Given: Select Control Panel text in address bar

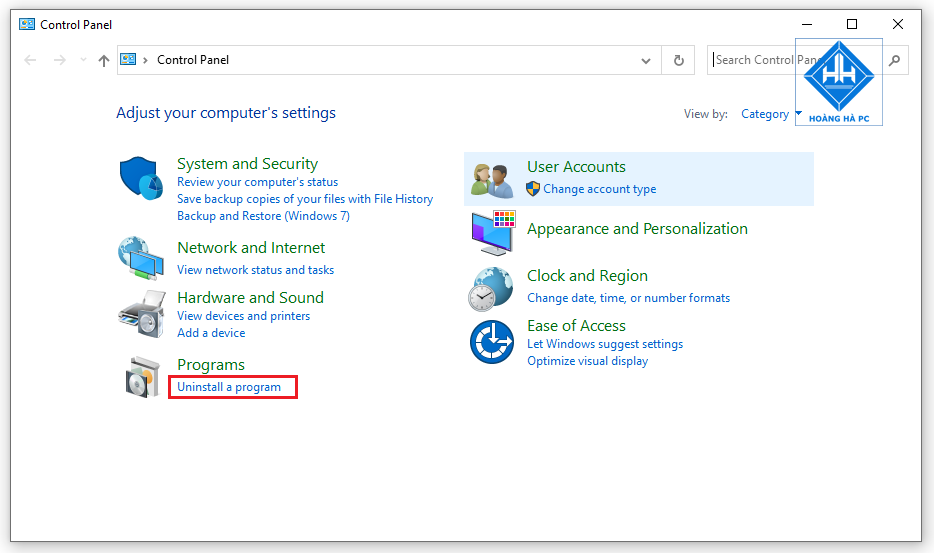Looking at the screenshot, I should tap(192, 60).
